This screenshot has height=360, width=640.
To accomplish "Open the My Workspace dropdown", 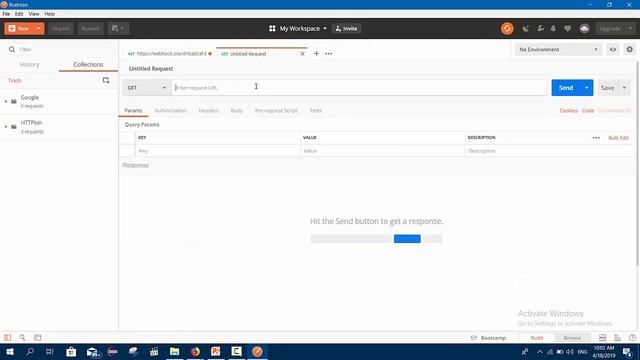I will pos(302,29).
